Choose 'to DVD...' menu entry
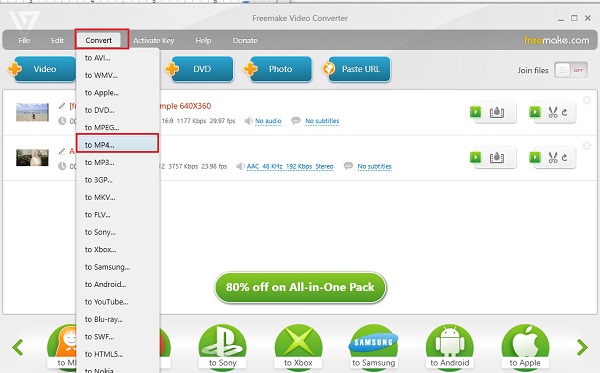Image resolution: width=600 pixels, height=373 pixels. (117, 110)
